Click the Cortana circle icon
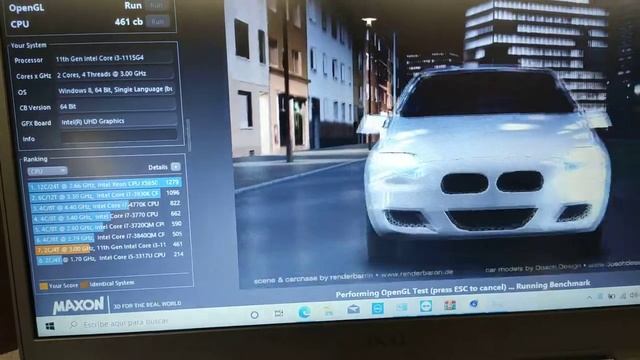This screenshot has width=640, height=360. tap(254, 315)
